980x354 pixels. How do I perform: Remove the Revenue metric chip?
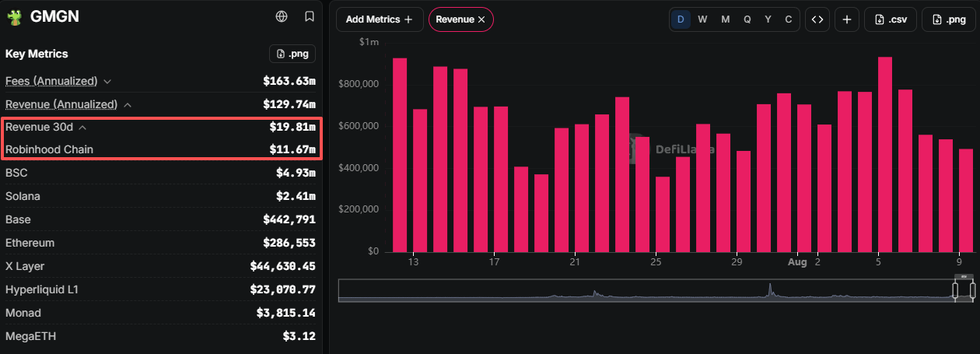pyautogui.click(x=481, y=19)
